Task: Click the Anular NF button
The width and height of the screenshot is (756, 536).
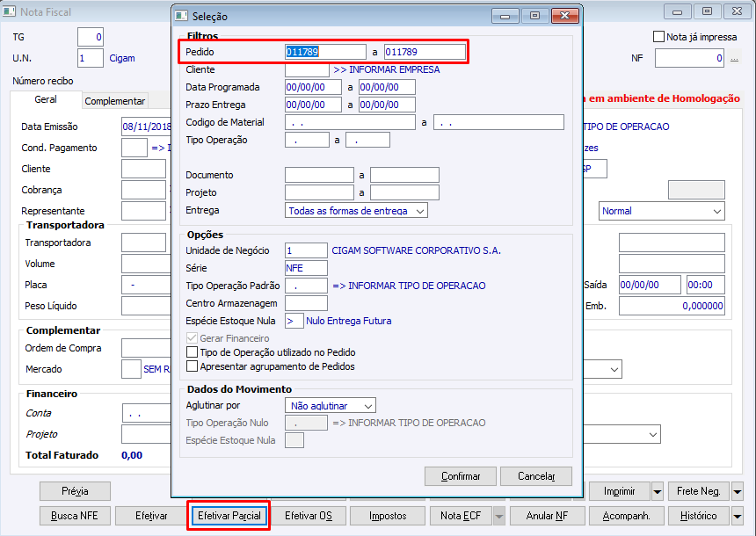Action: (x=548, y=516)
